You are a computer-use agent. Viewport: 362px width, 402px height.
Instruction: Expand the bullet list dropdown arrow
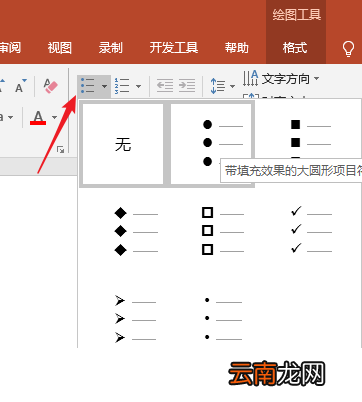click(x=104, y=86)
